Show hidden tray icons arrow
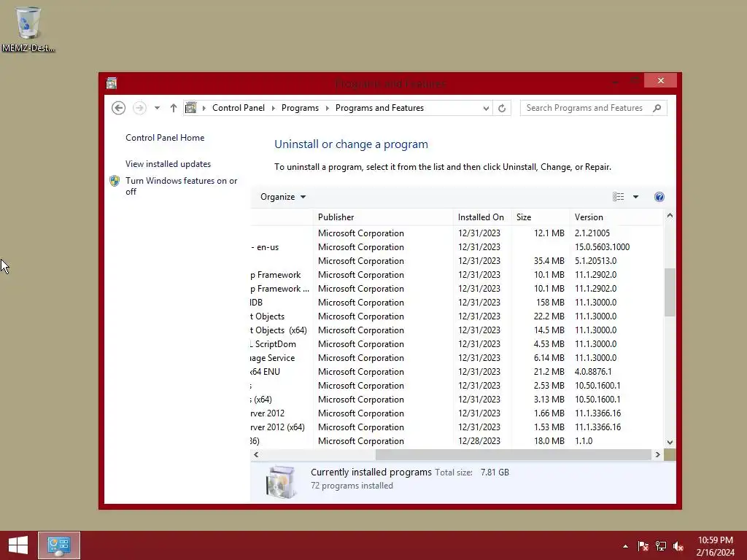This screenshot has height=560, width=747. tap(625, 546)
